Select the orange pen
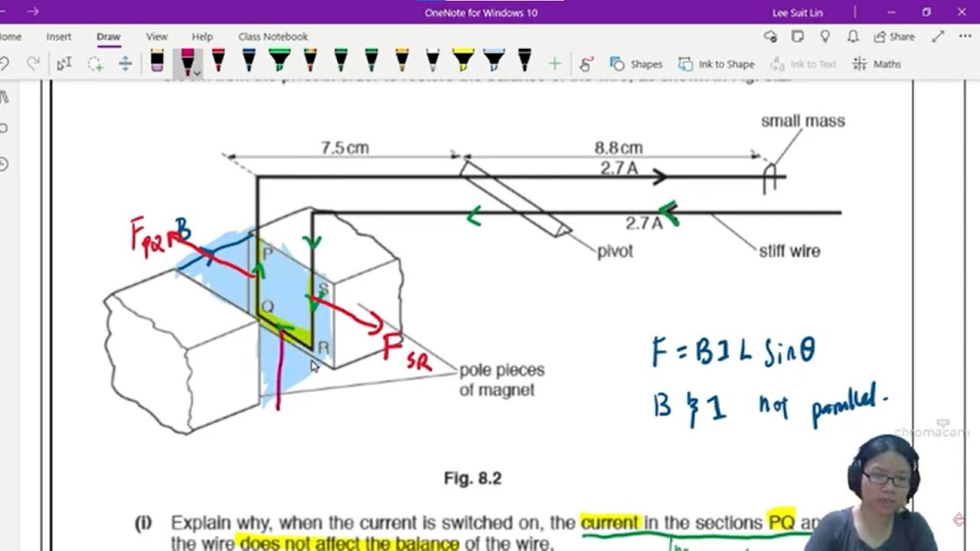 [402, 61]
